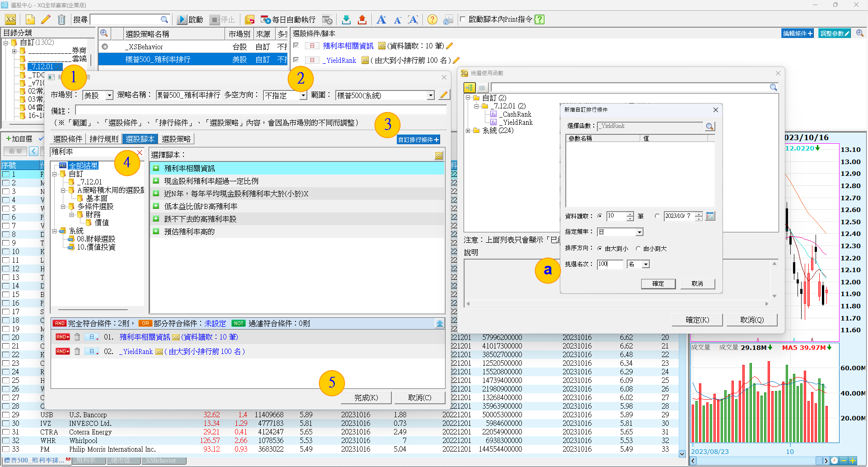This screenshot has height=467, width=868.
Task: Uncheck the 殖利率相關資訊 condition checkbox
Action: [x=296, y=46]
